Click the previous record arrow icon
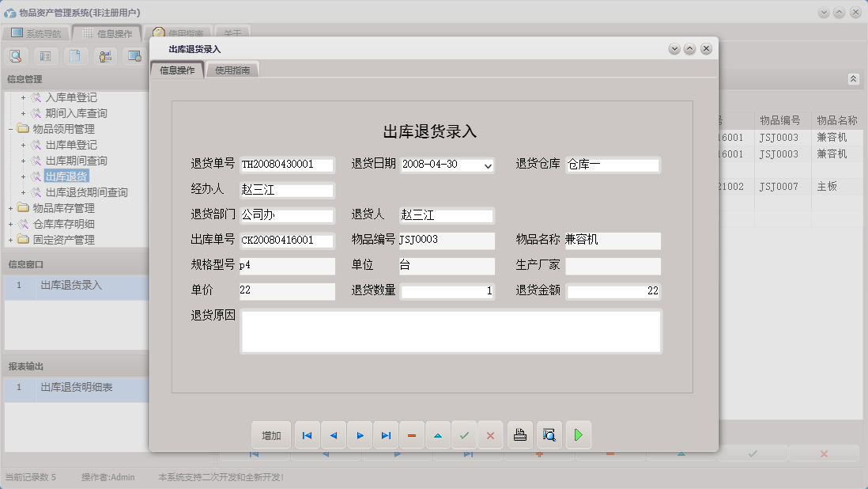 coord(333,434)
